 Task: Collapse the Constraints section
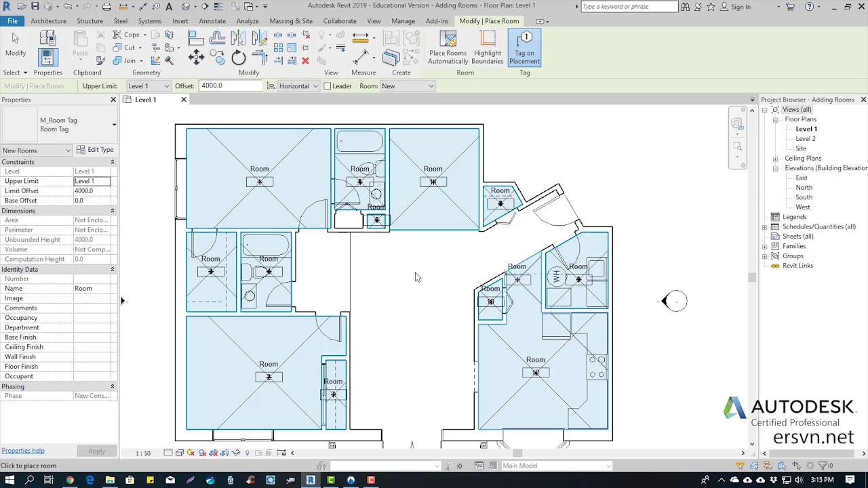(x=112, y=162)
